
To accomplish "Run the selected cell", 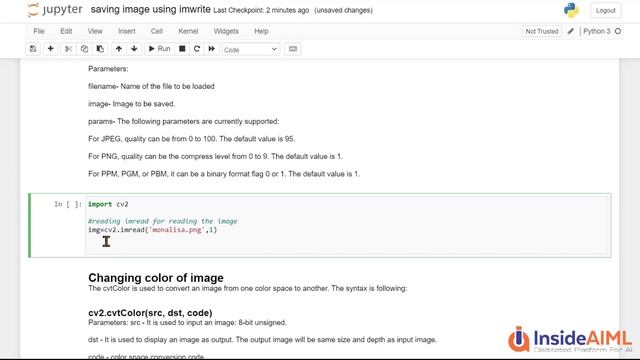I will (159, 49).
